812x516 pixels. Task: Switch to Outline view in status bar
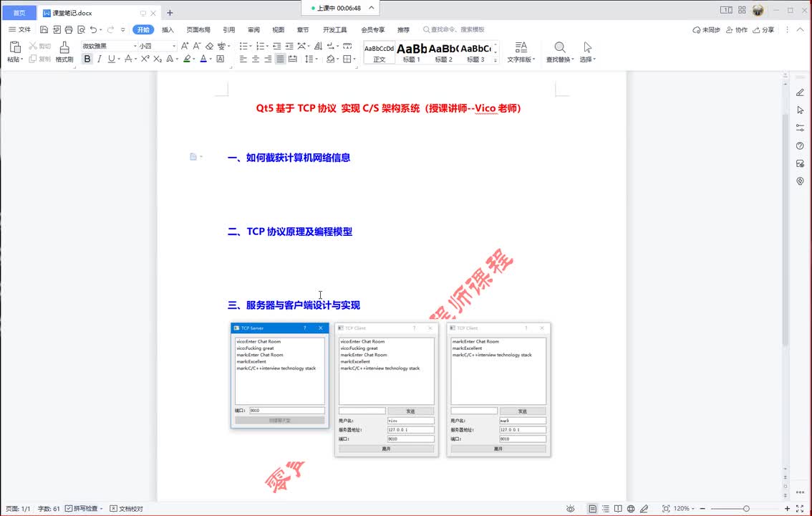(x=605, y=509)
